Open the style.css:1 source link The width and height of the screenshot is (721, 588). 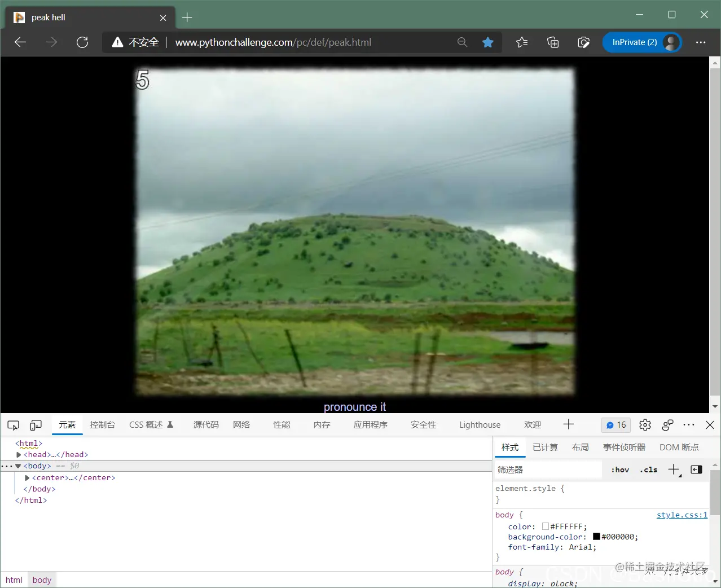tap(682, 515)
